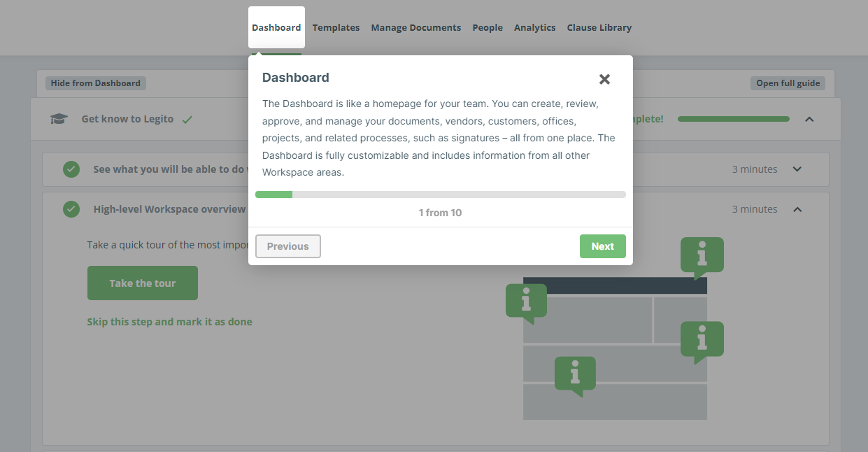
Task: Select the Analytics tab
Action: coord(535,27)
